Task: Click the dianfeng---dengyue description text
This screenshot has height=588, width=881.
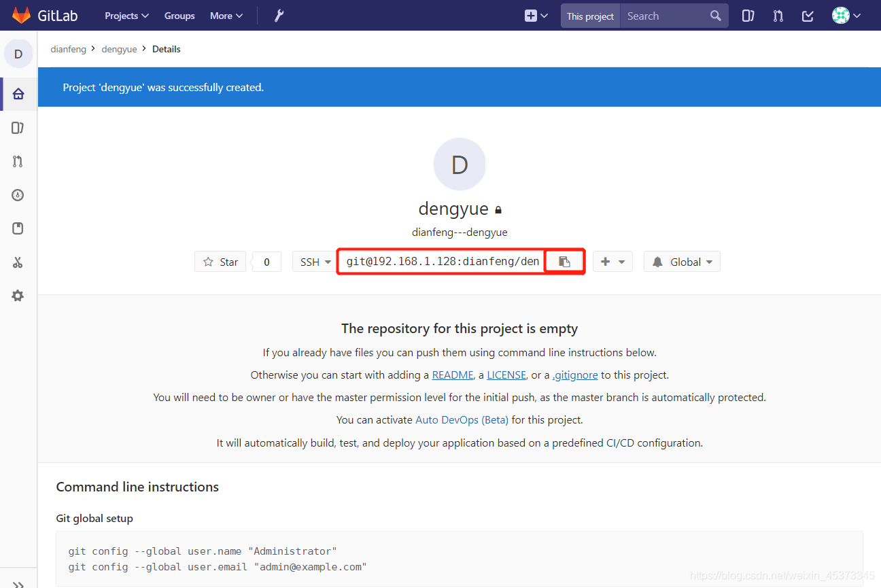Action: 460,232
